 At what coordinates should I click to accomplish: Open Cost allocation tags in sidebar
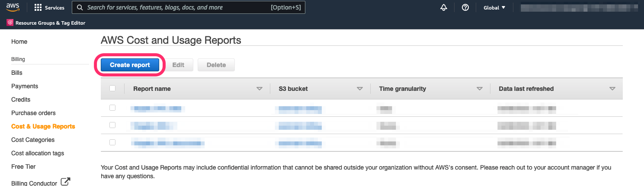(x=38, y=153)
